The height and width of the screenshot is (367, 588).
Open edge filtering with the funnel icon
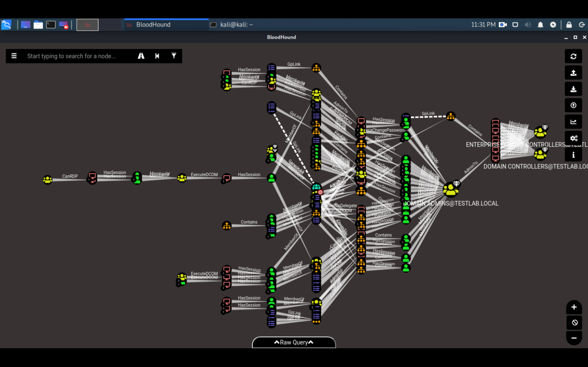click(174, 56)
